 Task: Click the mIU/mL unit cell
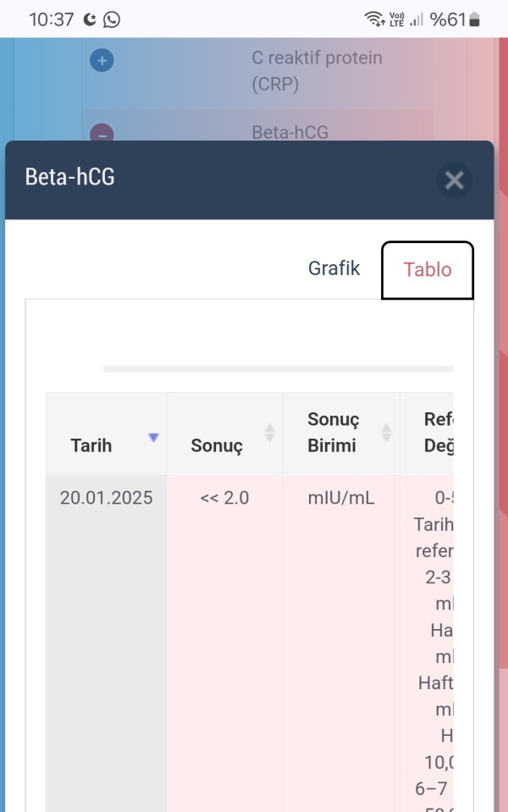tap(341, 498)
